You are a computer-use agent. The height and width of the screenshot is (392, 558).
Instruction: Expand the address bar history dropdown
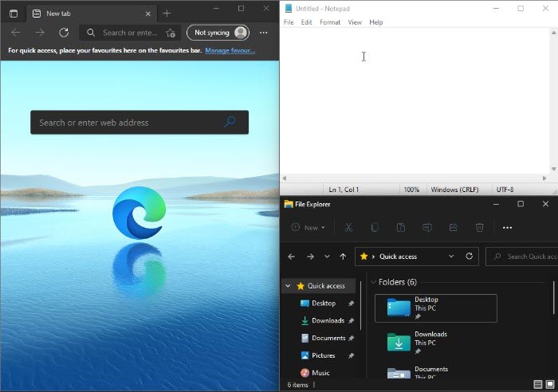coord(451,257)
